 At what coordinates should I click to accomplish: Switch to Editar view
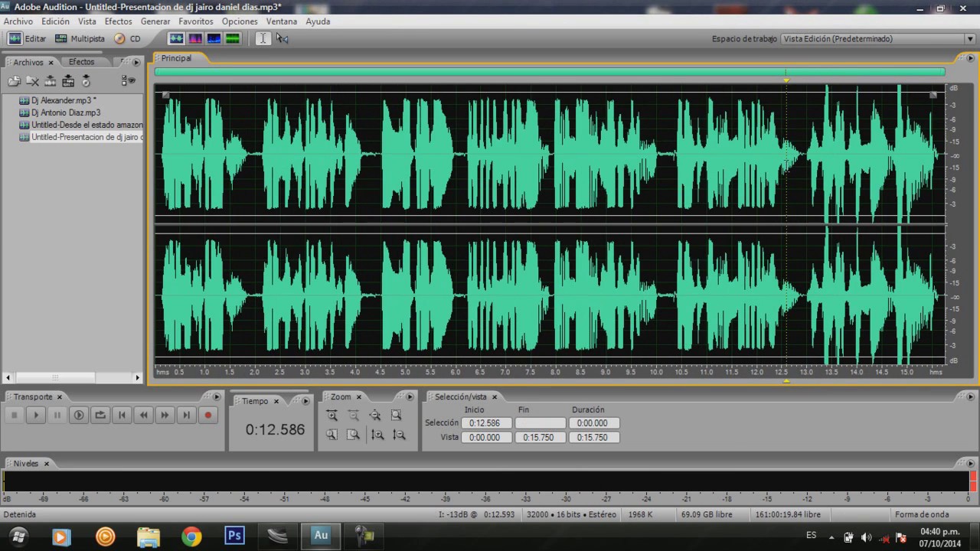[27, 38]
